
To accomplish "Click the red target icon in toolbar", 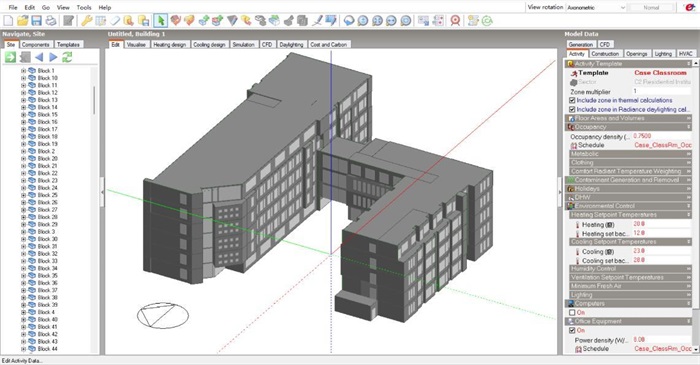I will [455, 21].
